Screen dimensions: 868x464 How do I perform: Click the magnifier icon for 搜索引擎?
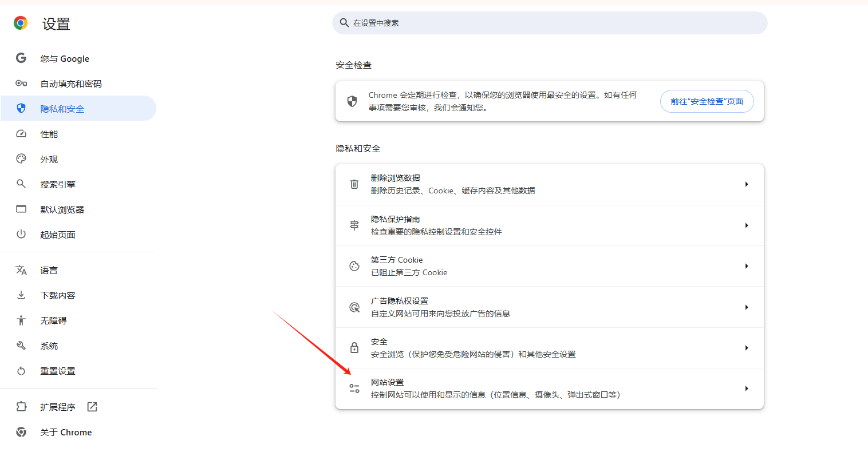click(21, 184)
